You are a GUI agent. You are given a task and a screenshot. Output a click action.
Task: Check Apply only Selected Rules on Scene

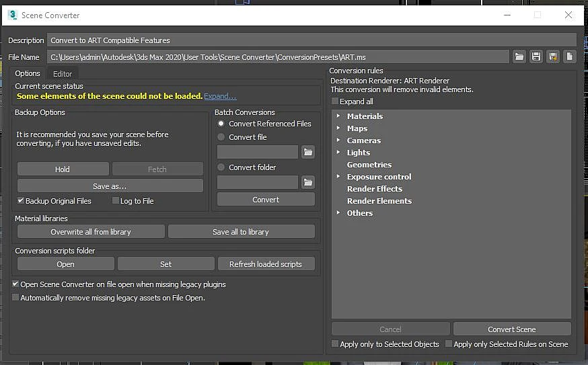tap(449, 343)
